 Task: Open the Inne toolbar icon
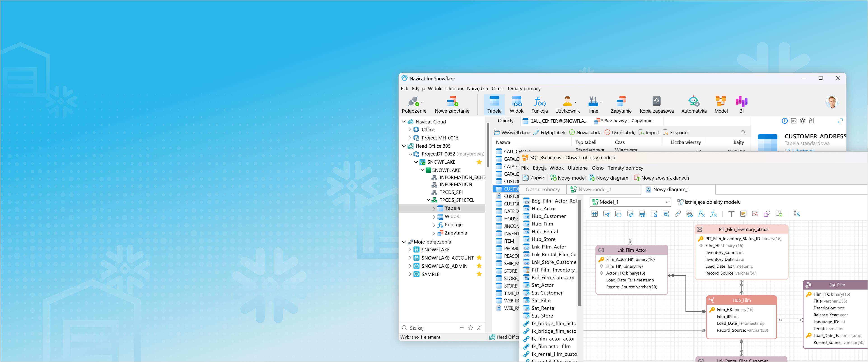[594, 105]
